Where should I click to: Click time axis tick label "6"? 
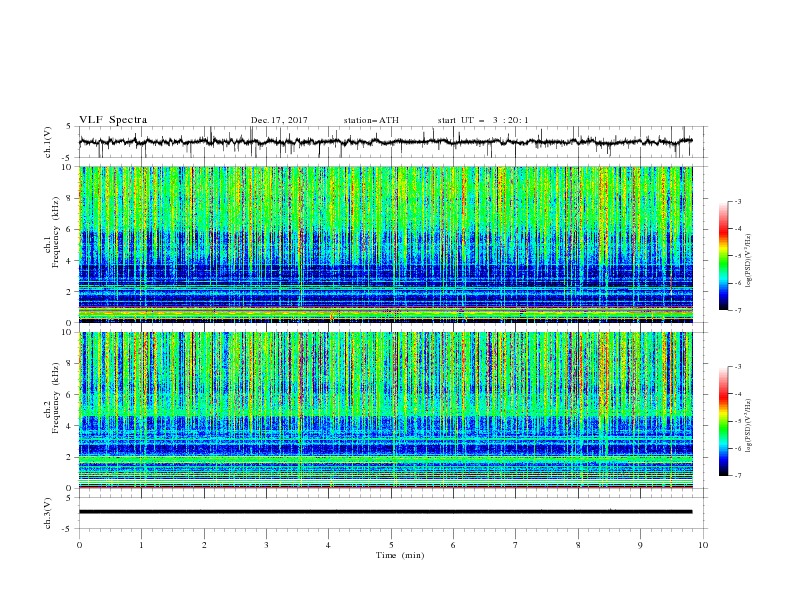coord(453,545)
